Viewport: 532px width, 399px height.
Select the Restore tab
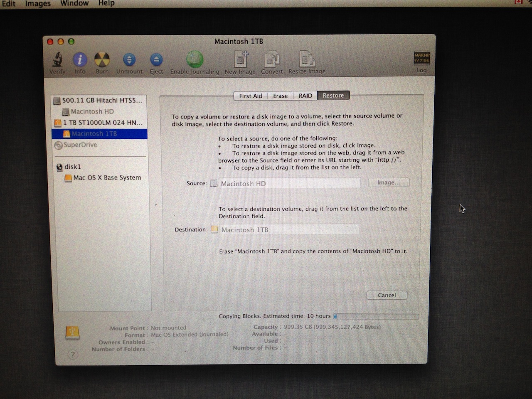pos(333,96)
